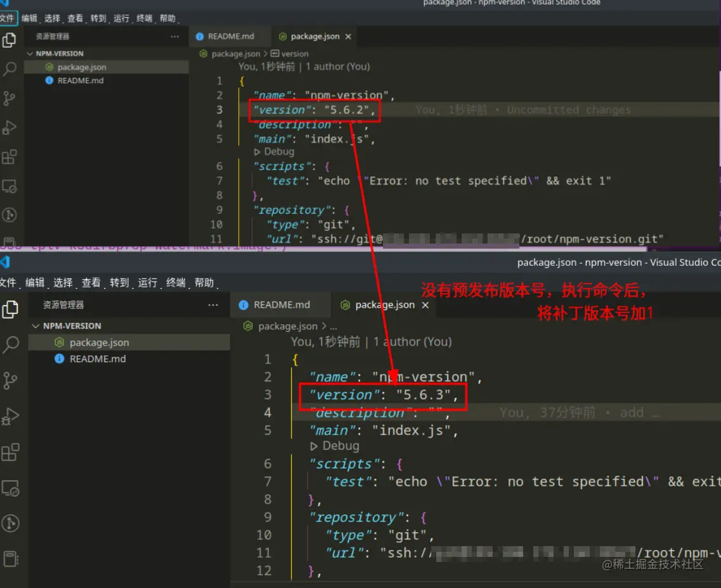The image size is (721, 588).
Task: Open Remote Explorer icon in upper window
Action: [10, 186]
